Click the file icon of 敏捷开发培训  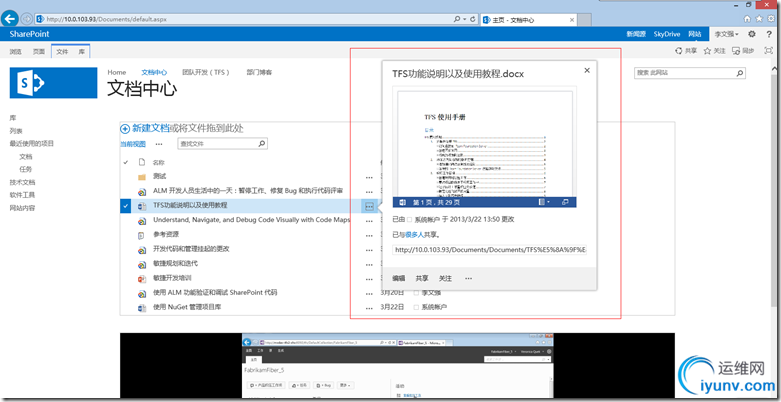click(141, 278)
